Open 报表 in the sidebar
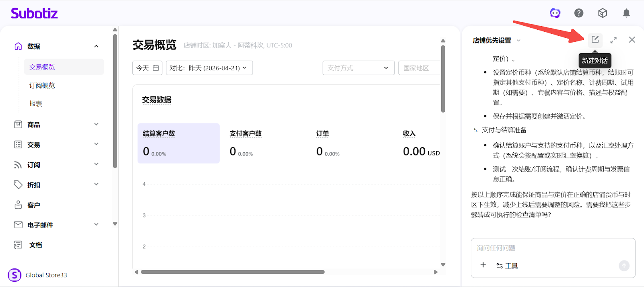644x287 pixels. tap(36, 104)
